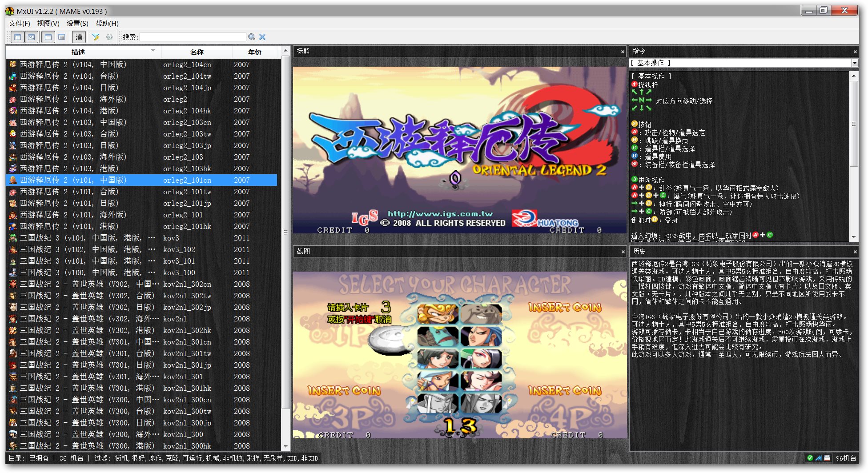Select the kov2nl_300jp game entry
Image resolution: width=868 pixels, height=473 pixels.
141,423
